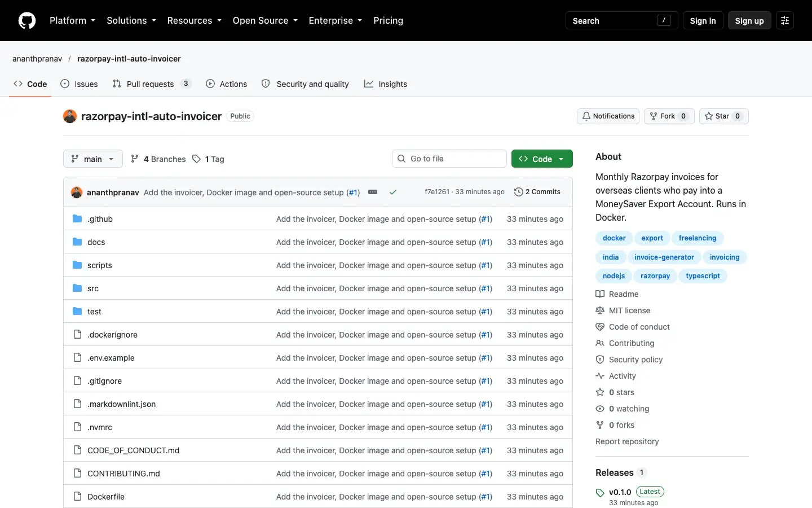
Task: View the 2 Commits history
Action: coord(537,192)
